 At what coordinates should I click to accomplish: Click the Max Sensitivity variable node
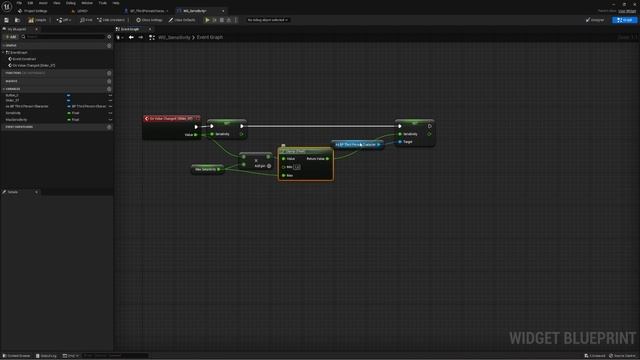point(207,169)
